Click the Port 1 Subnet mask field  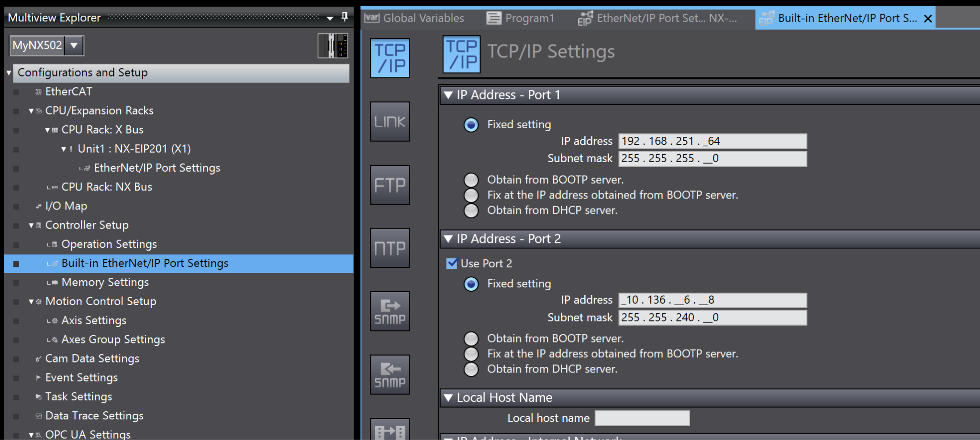click(713, 158)
